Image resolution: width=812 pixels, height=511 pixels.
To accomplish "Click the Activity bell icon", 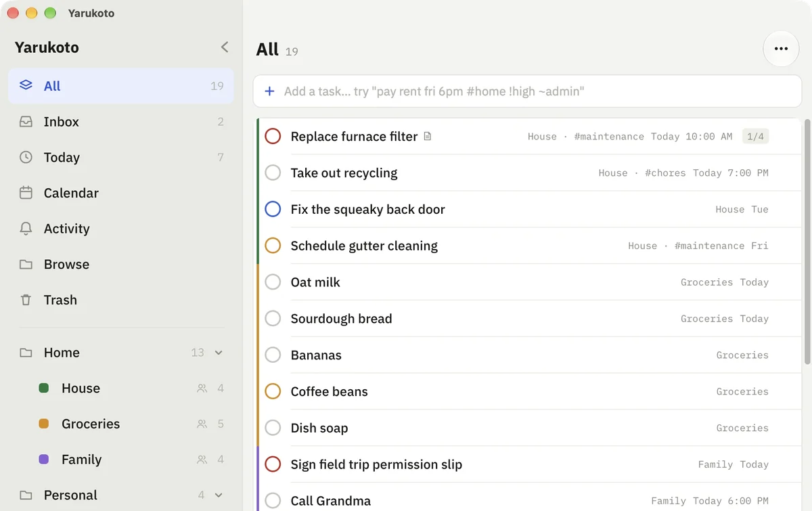I will 26,229.
